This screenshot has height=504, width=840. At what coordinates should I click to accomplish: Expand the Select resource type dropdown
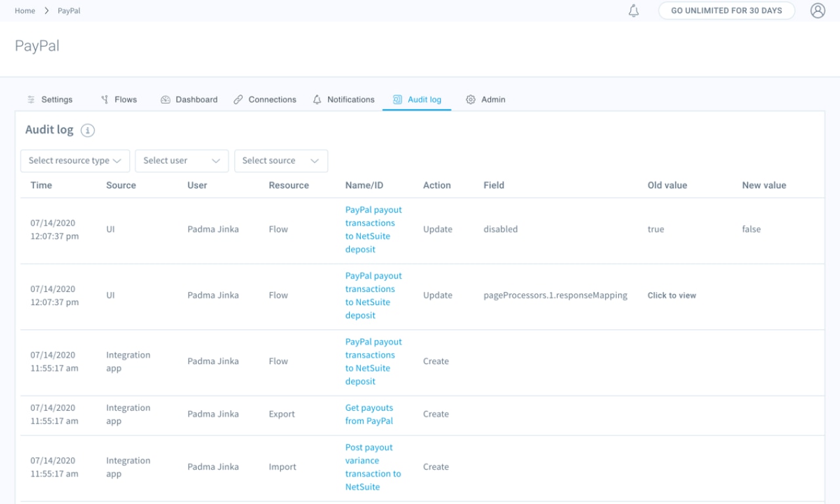[x=75, y=161]
